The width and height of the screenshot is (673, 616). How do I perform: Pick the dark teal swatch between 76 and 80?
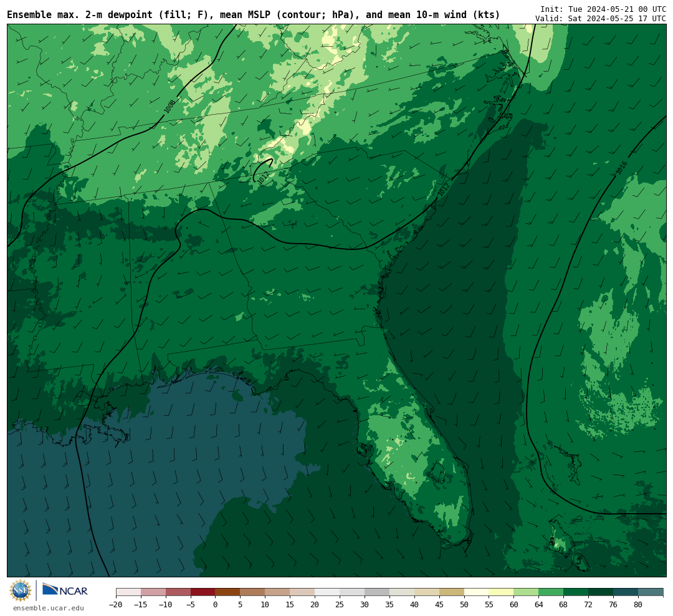click(626, 592)
